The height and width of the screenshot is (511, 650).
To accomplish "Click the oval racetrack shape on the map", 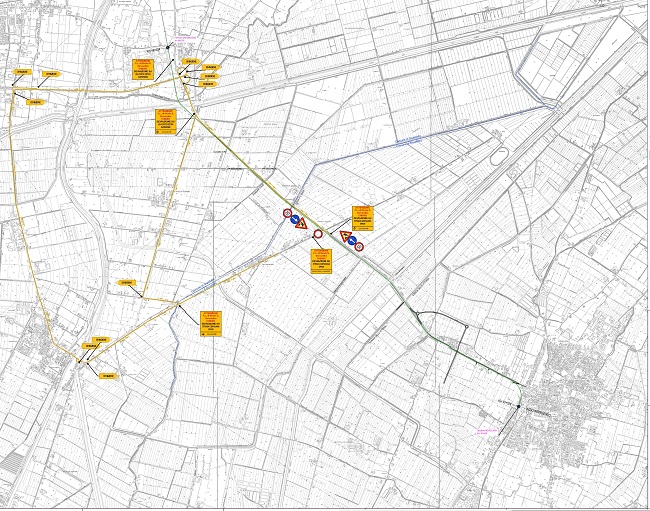I will [497, 157].
